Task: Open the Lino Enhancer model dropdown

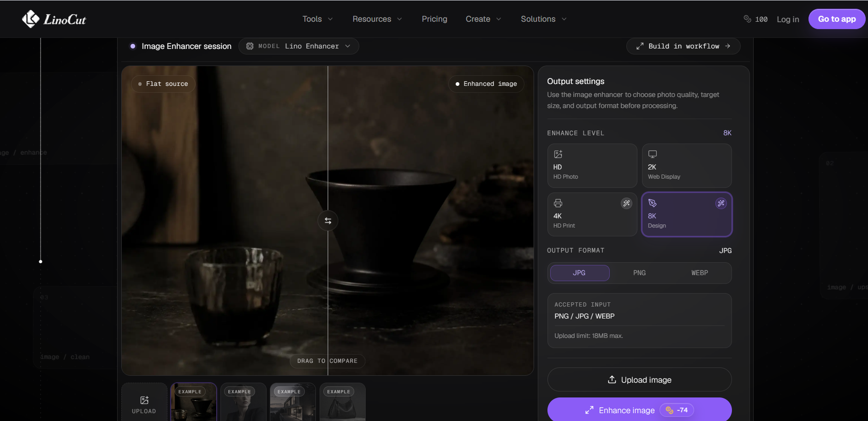Action: (x=299, y=46)
